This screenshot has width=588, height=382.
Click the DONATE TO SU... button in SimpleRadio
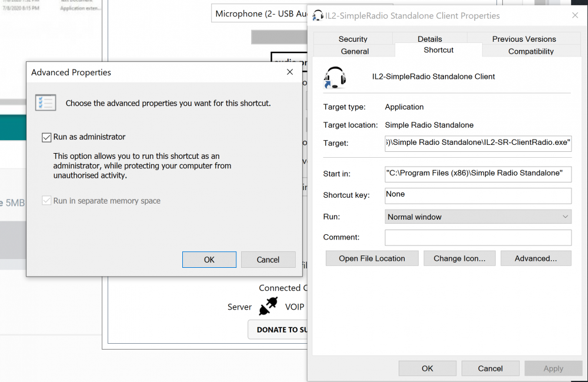click(278, 330)
